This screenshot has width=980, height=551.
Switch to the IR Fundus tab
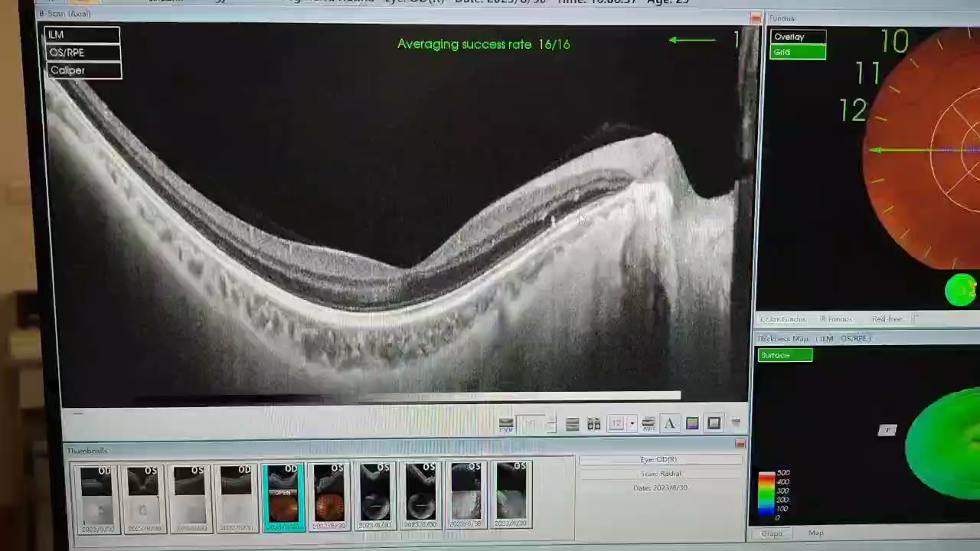836,319
